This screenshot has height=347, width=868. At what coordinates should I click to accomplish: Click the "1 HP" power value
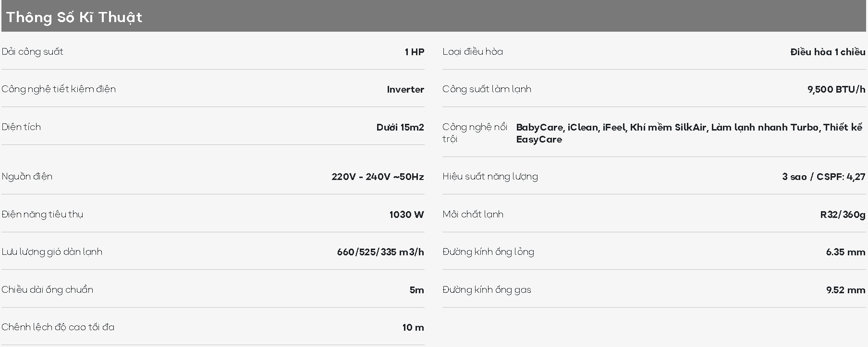415,52
